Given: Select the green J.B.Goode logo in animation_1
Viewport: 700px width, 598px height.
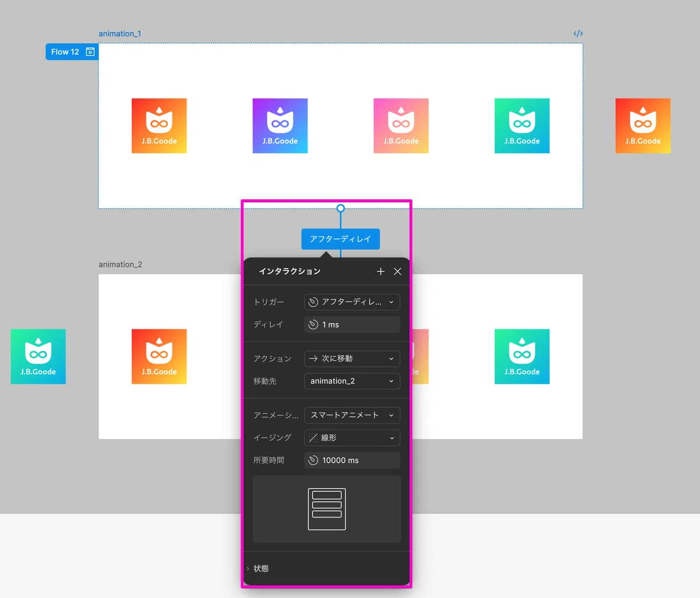Looking at the screenshot, I should pos(522,126).
